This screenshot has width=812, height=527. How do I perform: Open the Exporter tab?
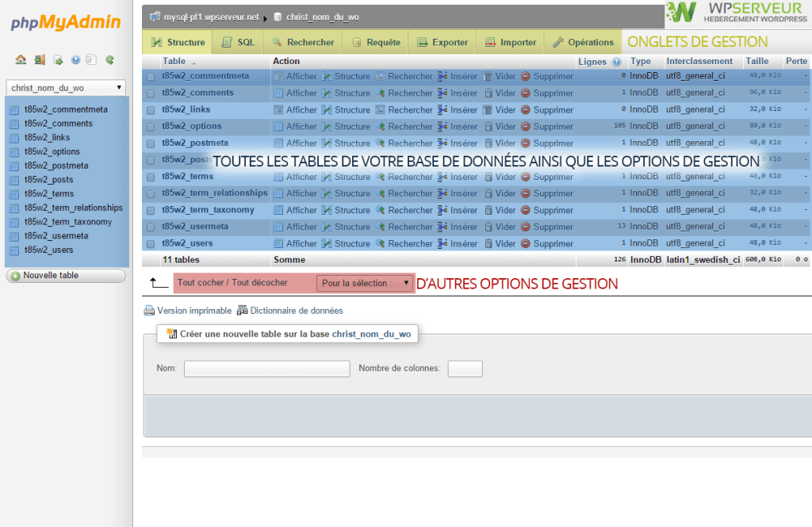click(x=442, y=42)
